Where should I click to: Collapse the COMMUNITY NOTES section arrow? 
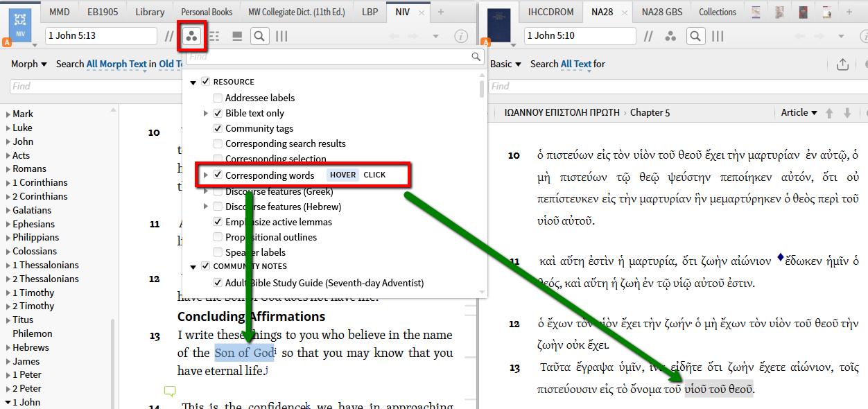[x=193, y=267]
